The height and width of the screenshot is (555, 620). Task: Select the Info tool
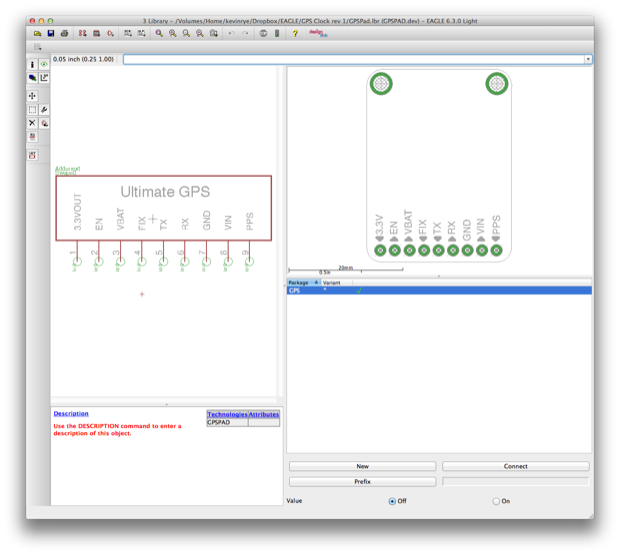point(32,64)
